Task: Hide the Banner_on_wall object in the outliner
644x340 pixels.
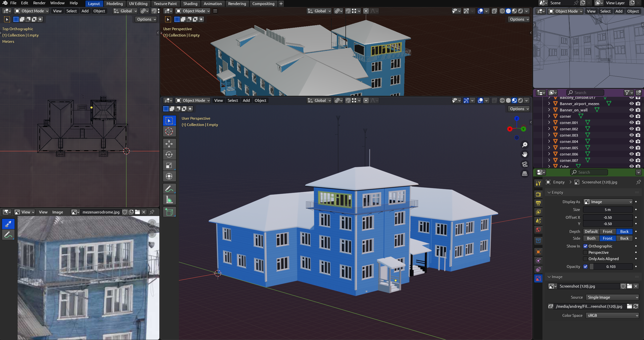Action: (631, 110)
